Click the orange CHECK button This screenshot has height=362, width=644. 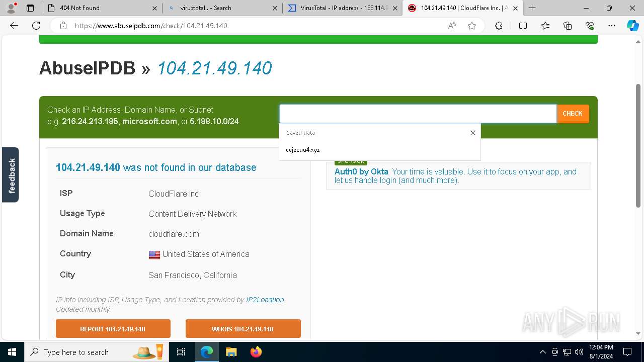click(573, 114)
